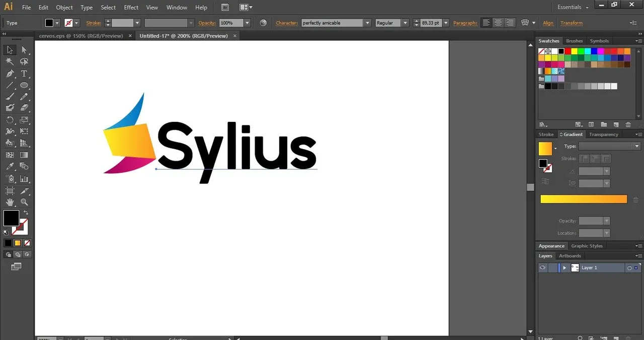Open the Opacity 100% dropdown arrow

tap(247, 23)
